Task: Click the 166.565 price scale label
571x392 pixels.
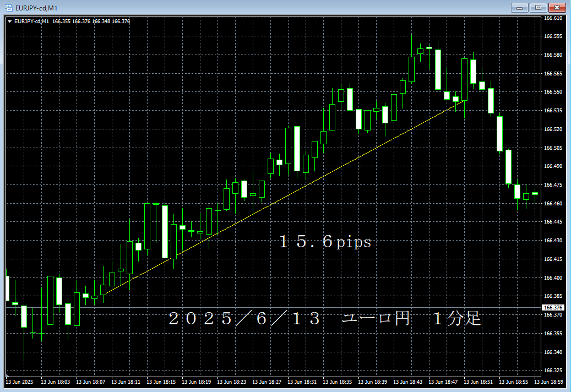Action: (553, 74)
